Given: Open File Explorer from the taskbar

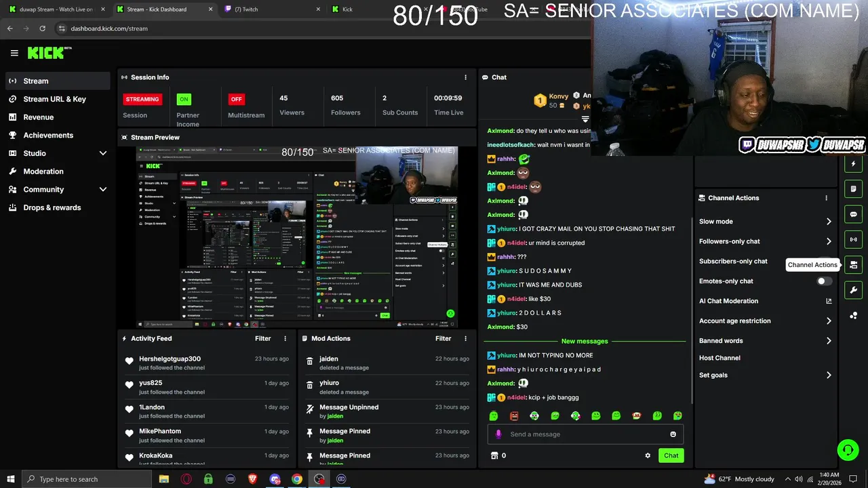Looking at the screenshot, I should pos(163,479).
